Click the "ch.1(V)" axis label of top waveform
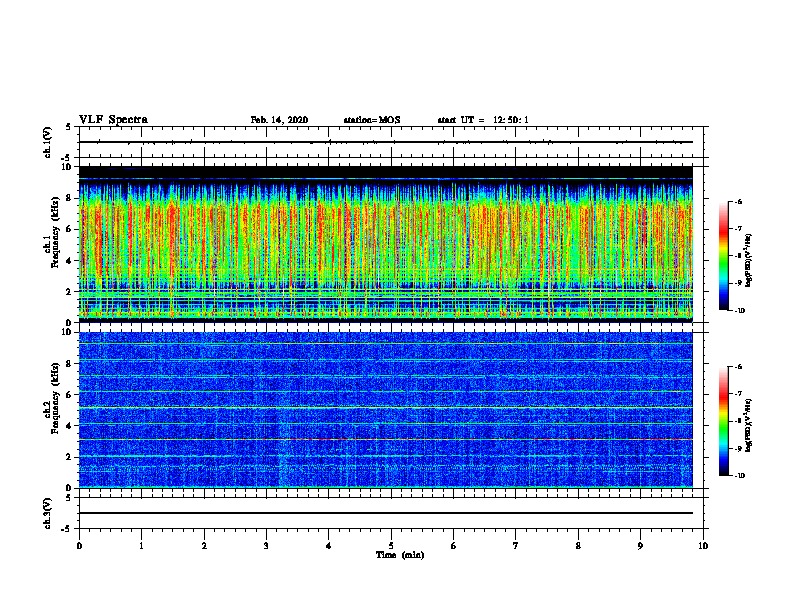 click(x=48, y=142)
